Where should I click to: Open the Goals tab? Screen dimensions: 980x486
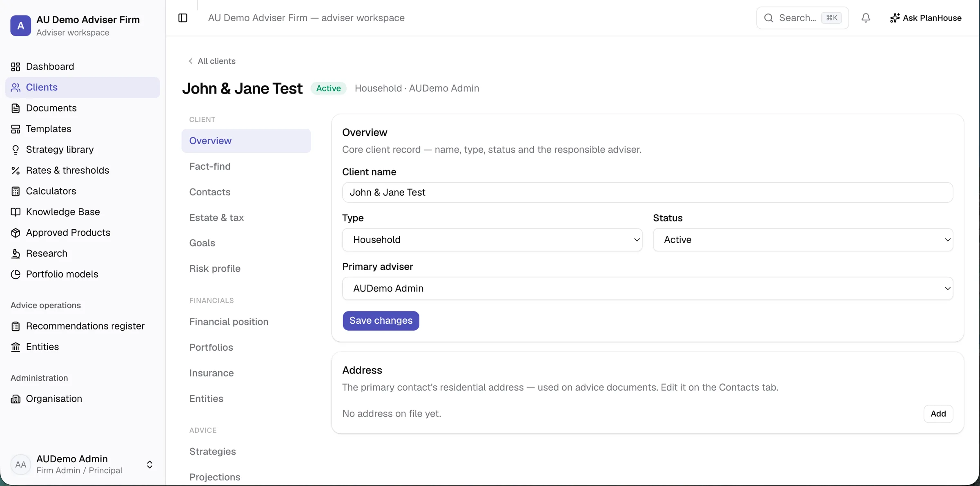click(x=246, y=243)
